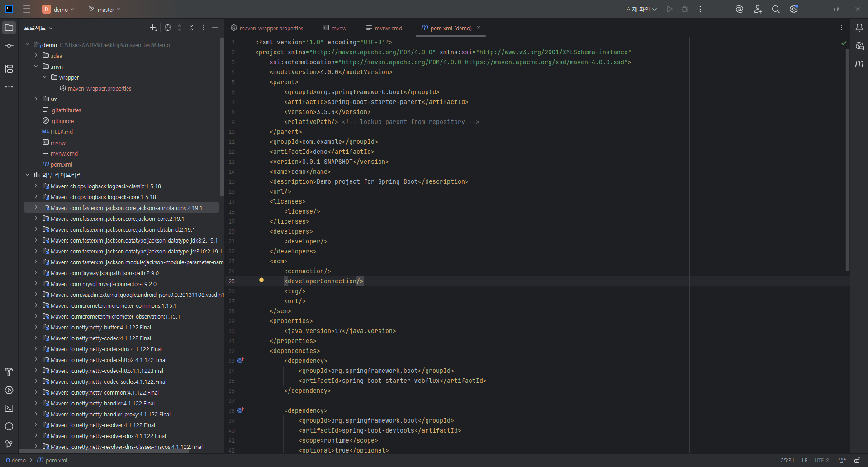The height and width of the screenshot is (467, 868).
Task: Close the pom.xml (demo) tab
Action: [x=479, y=28]
